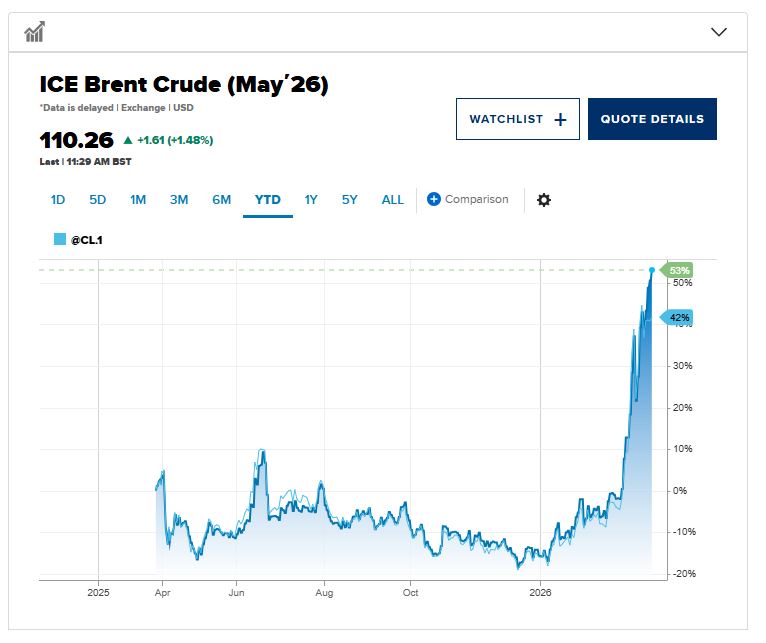Click the chart icon in the header
The image size is (766, 643).
click(x=35, y=32)
